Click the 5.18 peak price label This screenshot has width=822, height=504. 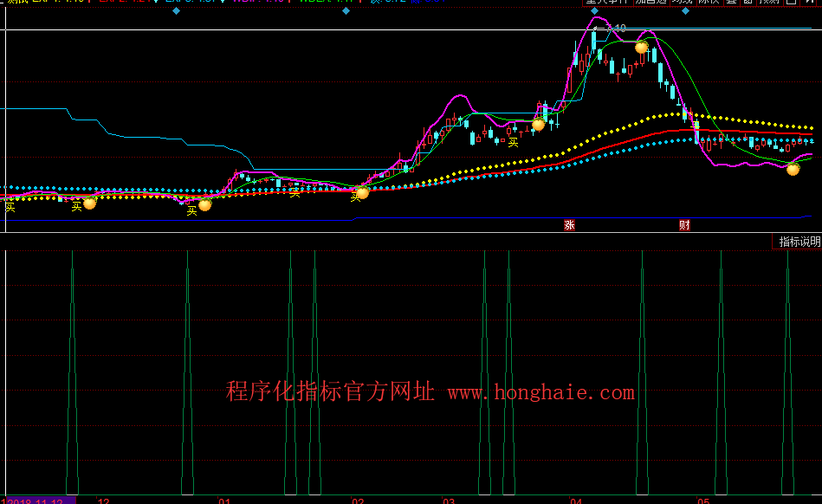[x=615, y=29]
